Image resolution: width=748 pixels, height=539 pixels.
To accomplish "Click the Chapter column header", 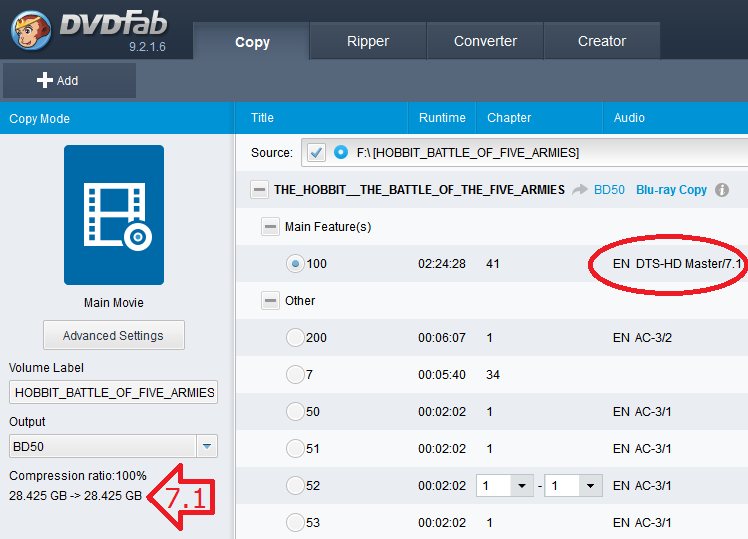I will pyautogui.click(x=539, y=118).
